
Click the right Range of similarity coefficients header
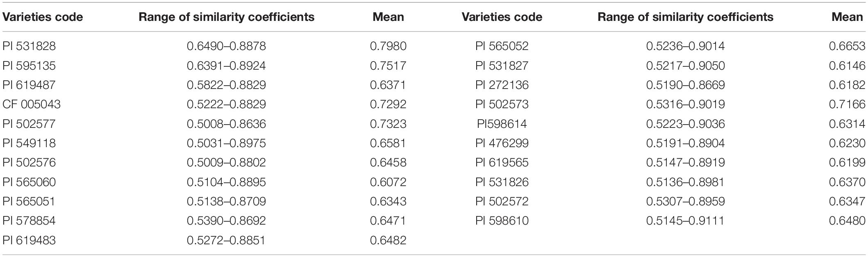click(686, 17)
